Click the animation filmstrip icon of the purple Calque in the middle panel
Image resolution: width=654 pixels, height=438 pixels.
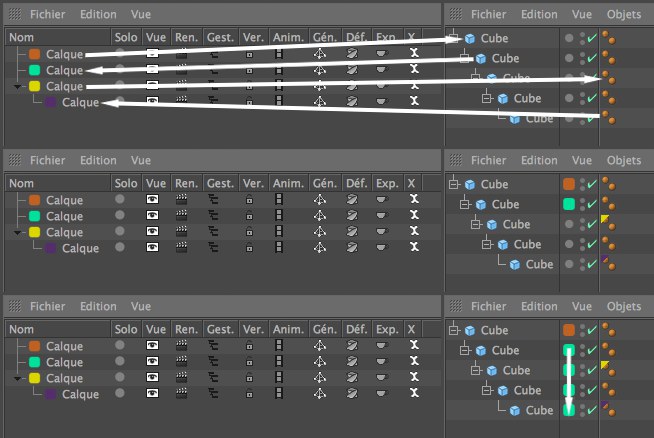click(x=279, y=248)
